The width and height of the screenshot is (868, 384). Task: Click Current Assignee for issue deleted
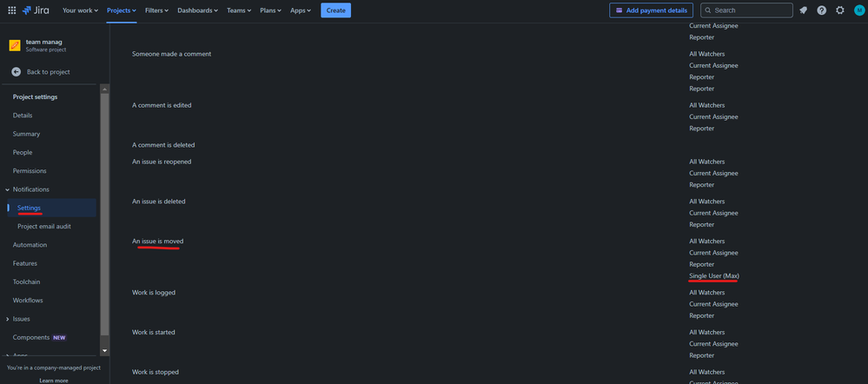(713, 213)
